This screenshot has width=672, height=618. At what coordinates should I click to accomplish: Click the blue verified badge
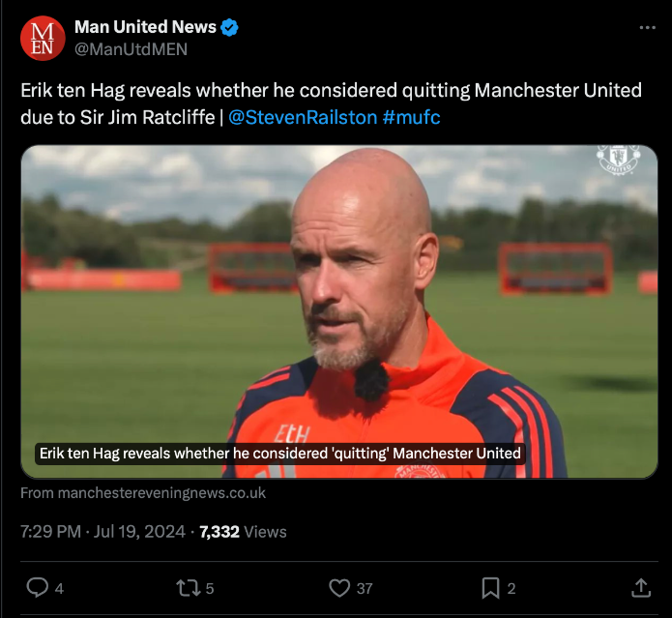[229, 27]
